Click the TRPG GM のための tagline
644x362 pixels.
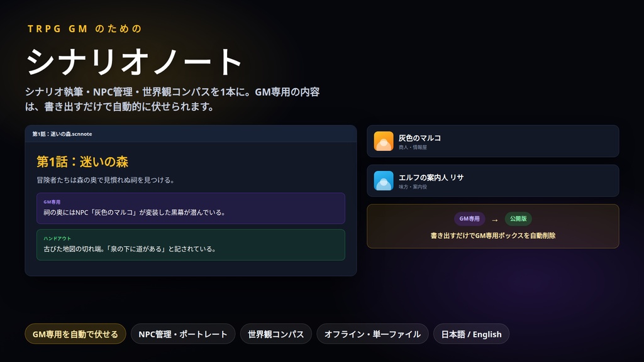(x=85, y=29)
